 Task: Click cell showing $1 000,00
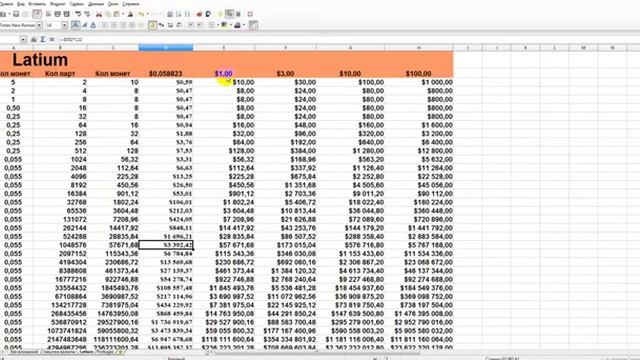pyautogui.click(x=419, y=82)
